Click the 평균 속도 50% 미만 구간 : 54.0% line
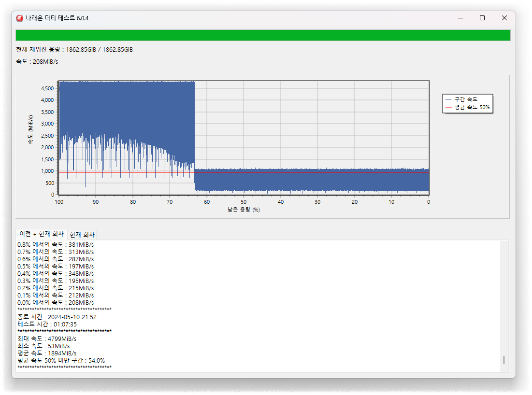The width and height of the screenshot is (532, 395). [61, 361]
